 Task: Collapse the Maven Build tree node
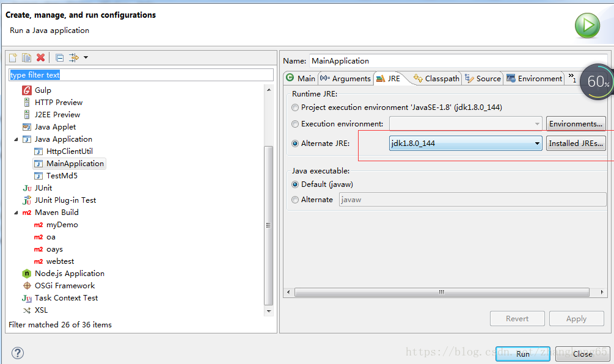coord(16,213)
